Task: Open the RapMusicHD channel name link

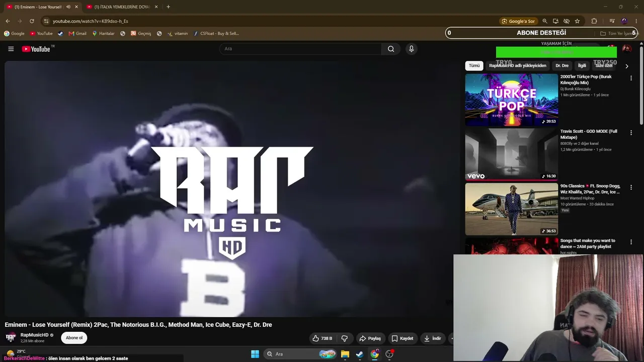Action: pos(34,335)
